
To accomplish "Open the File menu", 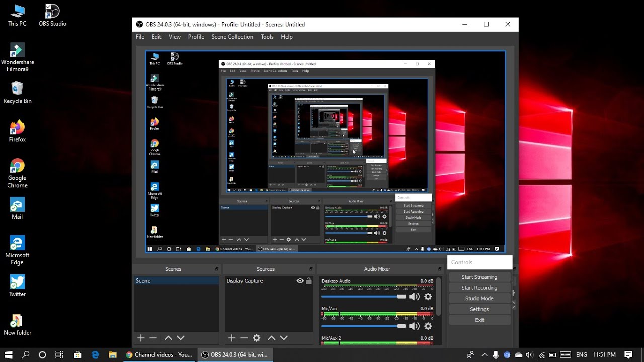I will (x=140, y=37).
